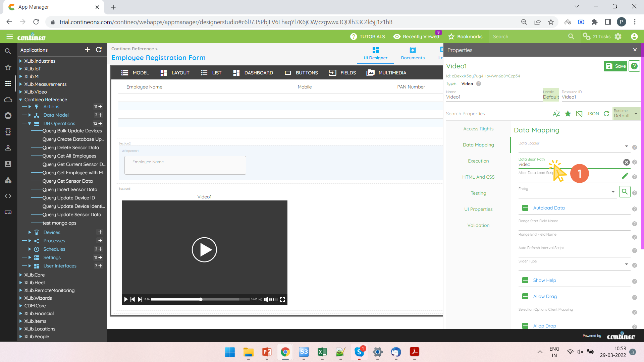Toggle the Show Help option
The image size is (644, 362).
point(525,280)
